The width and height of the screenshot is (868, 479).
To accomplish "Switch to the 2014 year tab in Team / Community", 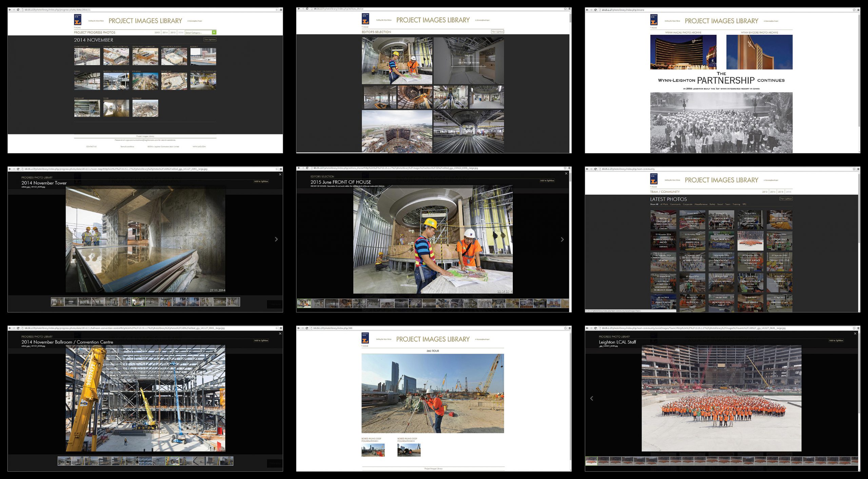I will click(x=773, y=192).
